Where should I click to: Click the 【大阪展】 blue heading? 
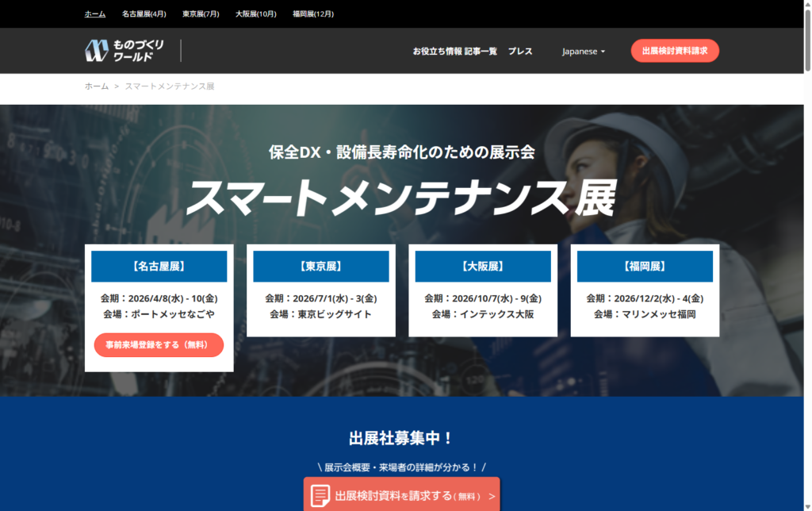click(483, 267)
